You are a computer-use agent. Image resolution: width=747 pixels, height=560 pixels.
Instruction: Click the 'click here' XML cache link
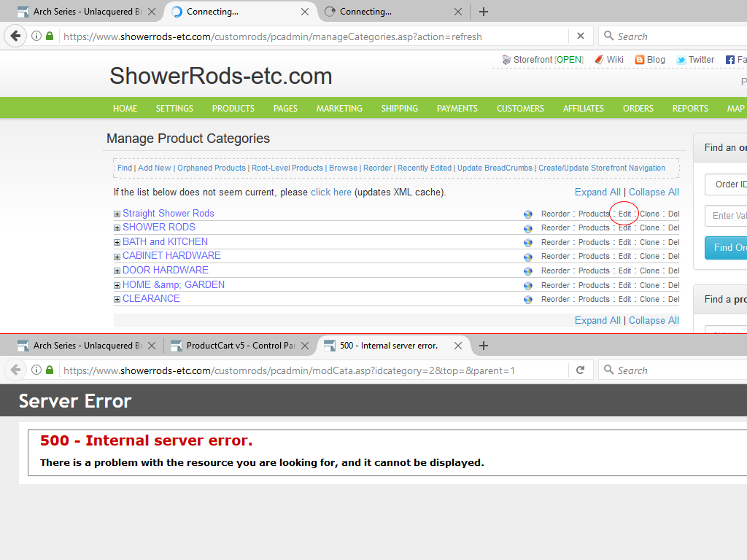coord(331,192)
